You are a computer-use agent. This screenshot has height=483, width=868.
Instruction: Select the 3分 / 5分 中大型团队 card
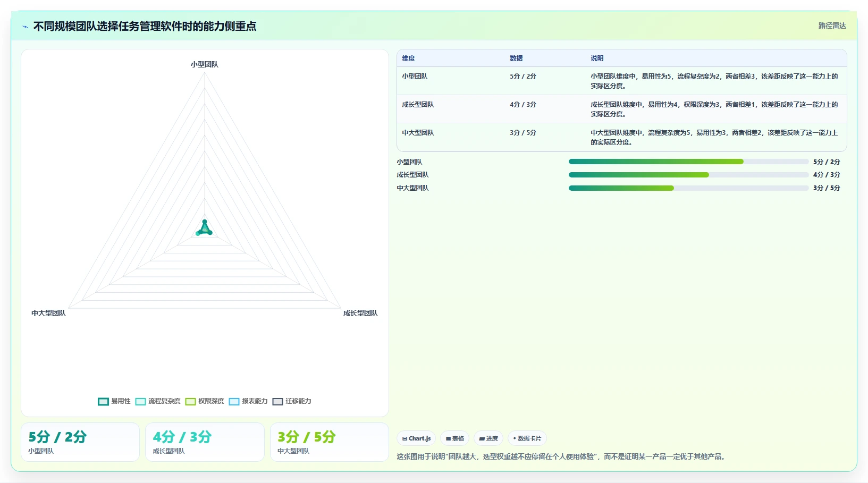click(330, 442)
